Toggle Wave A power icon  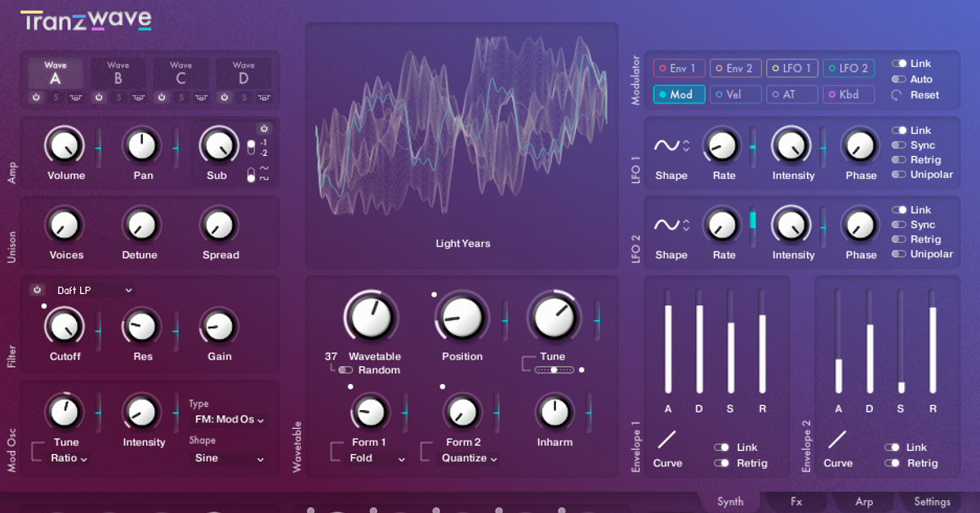pyautogui.click(x=37, y=97)
